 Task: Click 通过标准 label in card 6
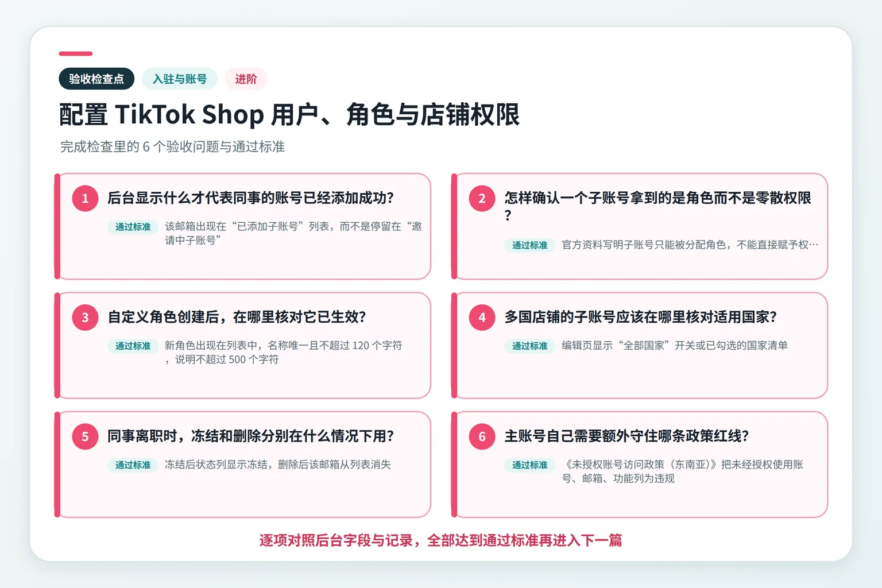pos(529,465)
